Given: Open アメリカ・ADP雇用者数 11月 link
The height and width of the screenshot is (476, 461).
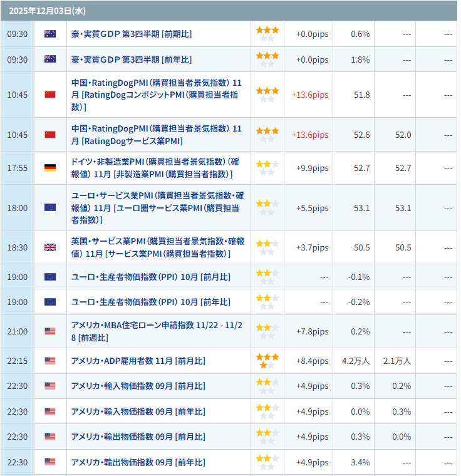Looking at the screenshot, I should [x=138, y=361].
